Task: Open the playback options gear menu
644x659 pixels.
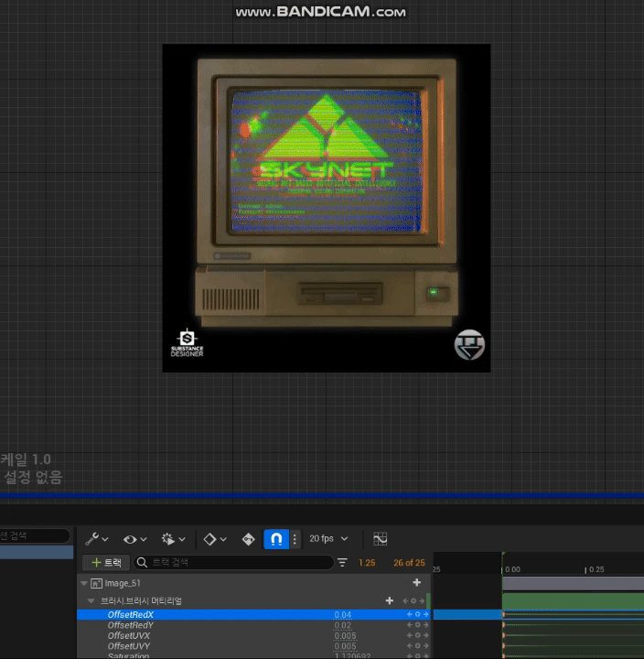Action: coord(173,539)
